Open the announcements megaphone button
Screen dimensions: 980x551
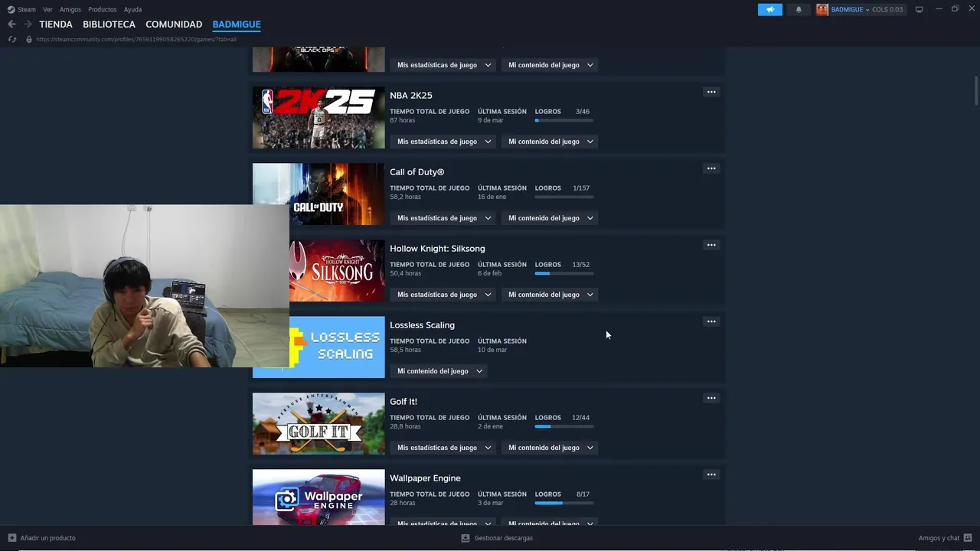click(770, 9)
